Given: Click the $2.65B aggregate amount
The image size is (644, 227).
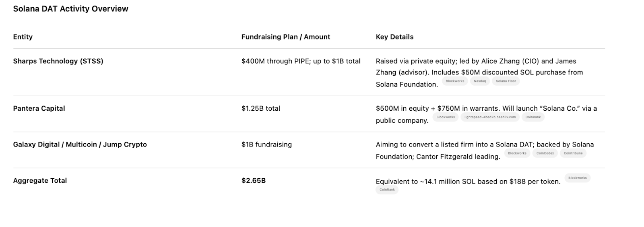Looking at the screenshot, I should (254, 181).
